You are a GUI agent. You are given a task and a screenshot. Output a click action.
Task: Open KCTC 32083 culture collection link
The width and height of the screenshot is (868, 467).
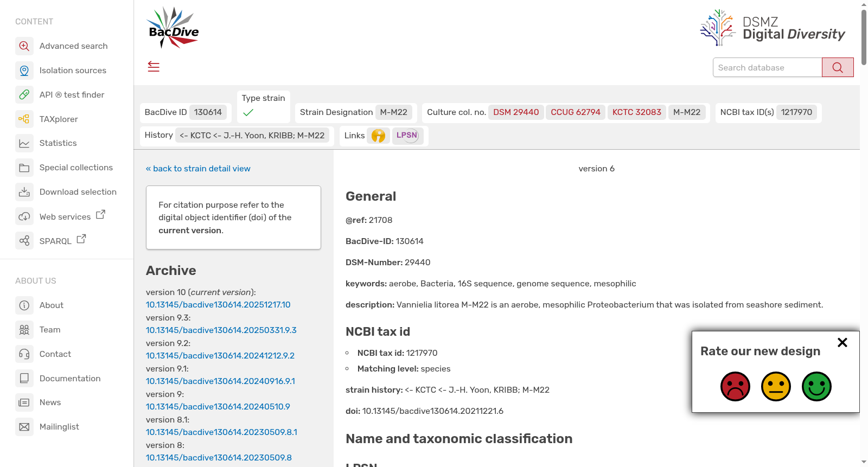pos(637,112)
